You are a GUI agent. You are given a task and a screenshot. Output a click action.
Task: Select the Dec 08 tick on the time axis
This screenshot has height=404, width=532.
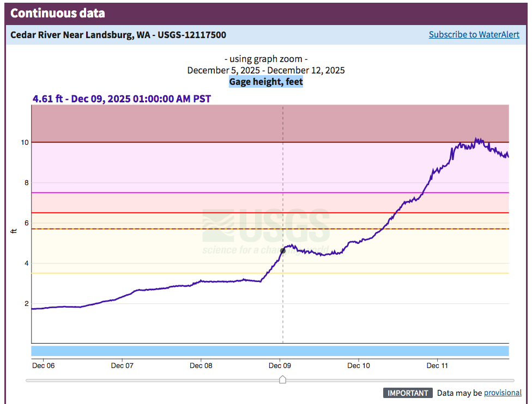tap(201, 365)
